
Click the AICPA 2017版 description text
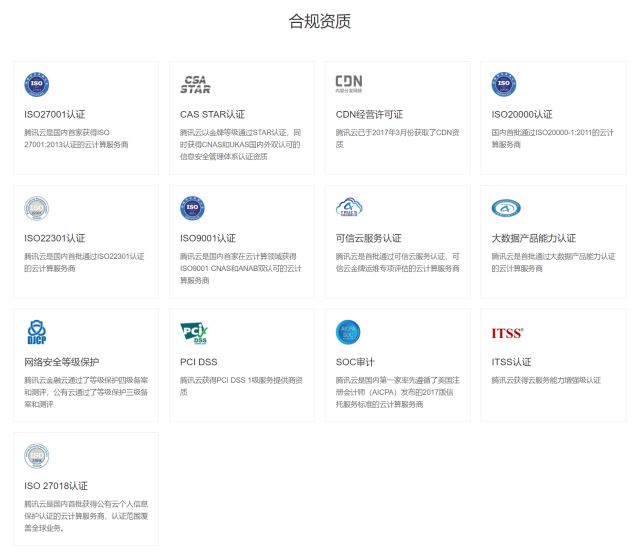(x=398, y=392)
